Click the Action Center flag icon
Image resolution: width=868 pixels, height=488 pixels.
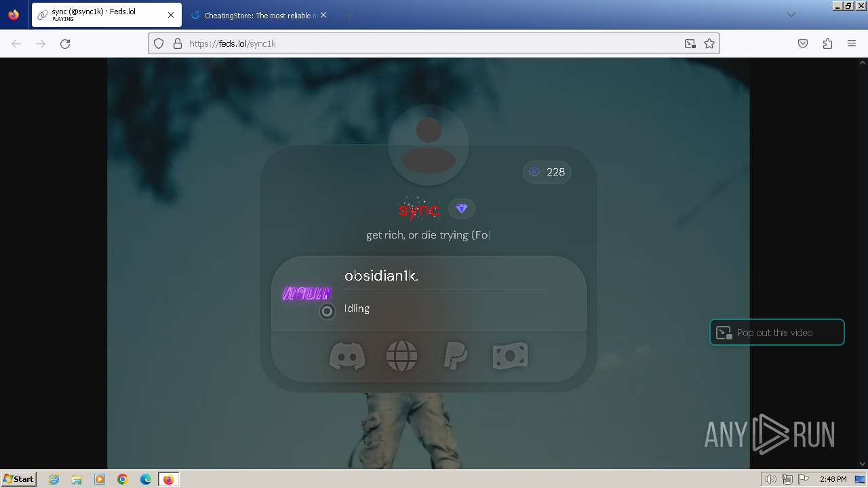(x=803, y=479)
